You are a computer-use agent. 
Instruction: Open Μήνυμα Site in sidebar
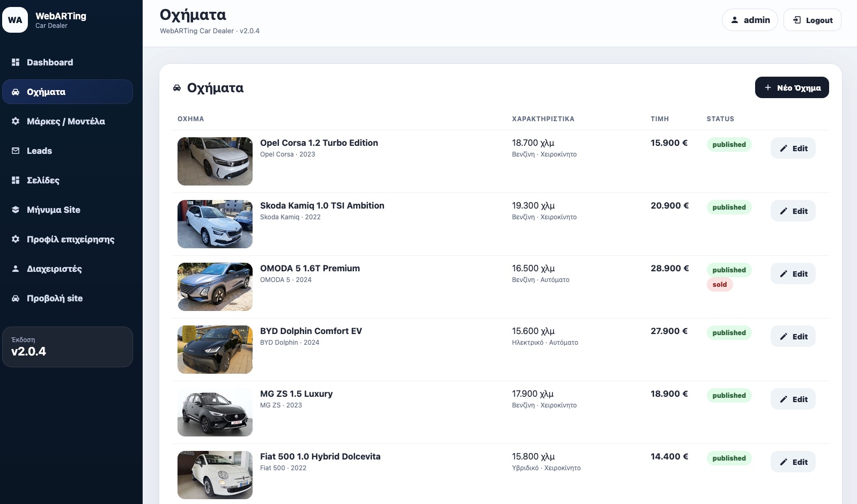(68, 210)
